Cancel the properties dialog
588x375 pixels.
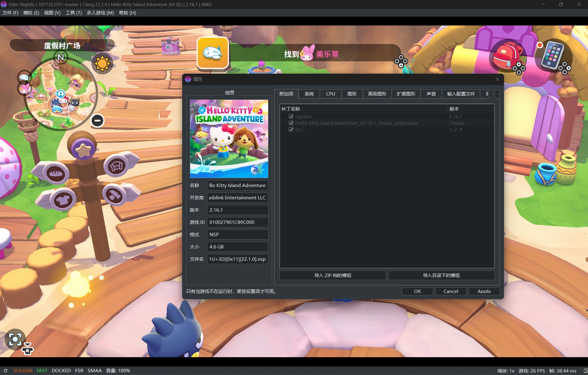tap(451, 291)
